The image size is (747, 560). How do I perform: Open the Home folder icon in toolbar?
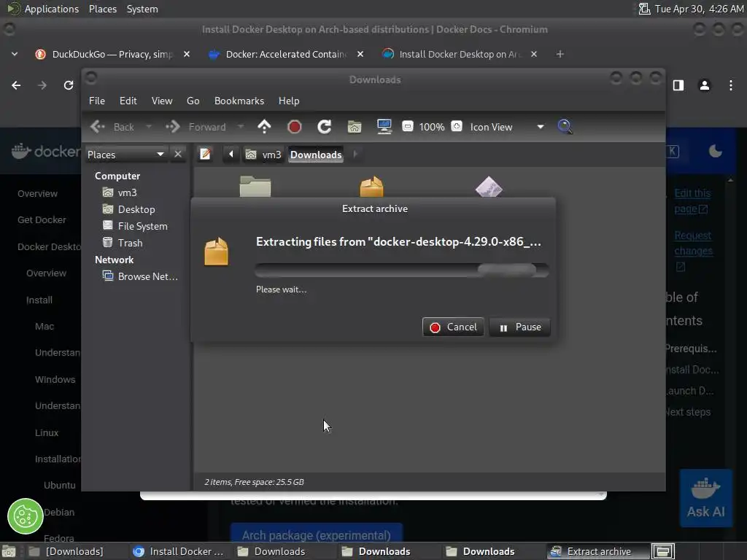pos(355,127)
